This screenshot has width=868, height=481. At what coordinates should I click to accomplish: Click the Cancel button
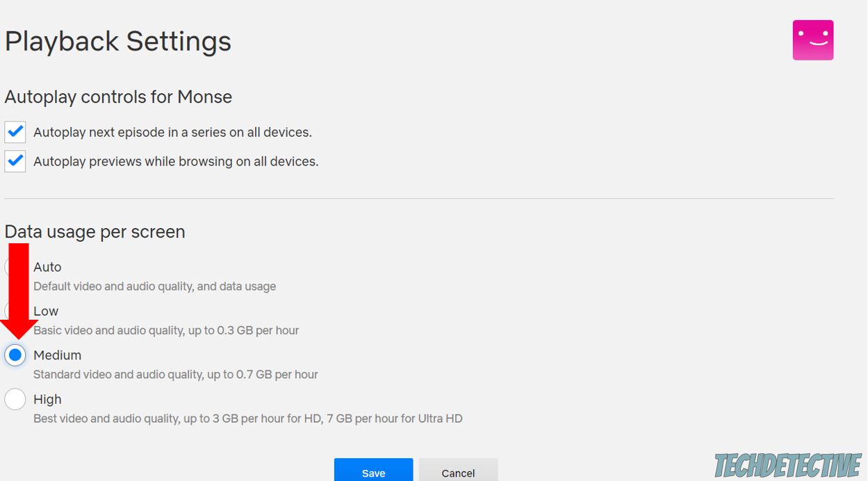[x=458, y=471]
